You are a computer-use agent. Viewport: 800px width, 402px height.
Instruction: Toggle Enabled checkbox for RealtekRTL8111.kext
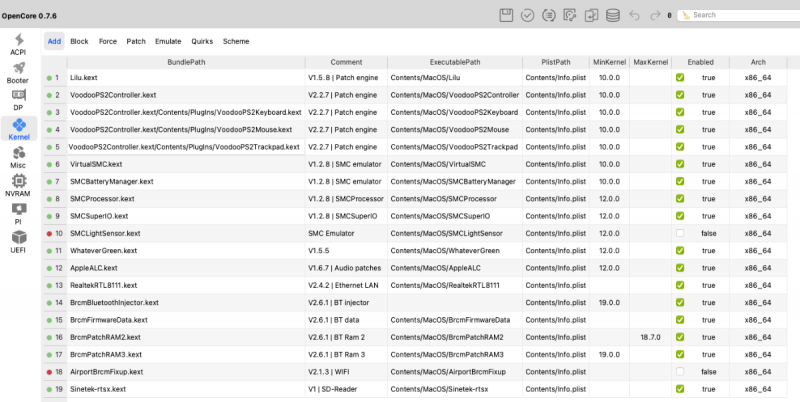click(x=680, y=285)
